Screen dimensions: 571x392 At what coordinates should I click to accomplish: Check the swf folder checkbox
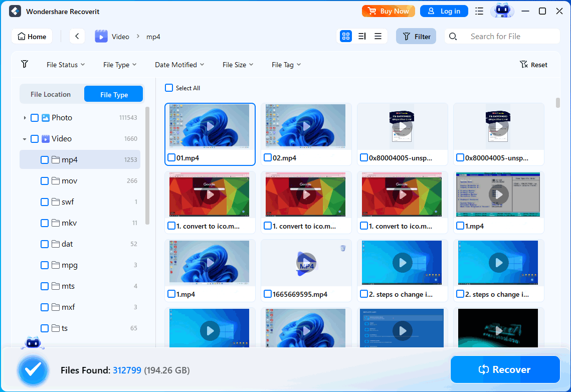coord(45,202)
